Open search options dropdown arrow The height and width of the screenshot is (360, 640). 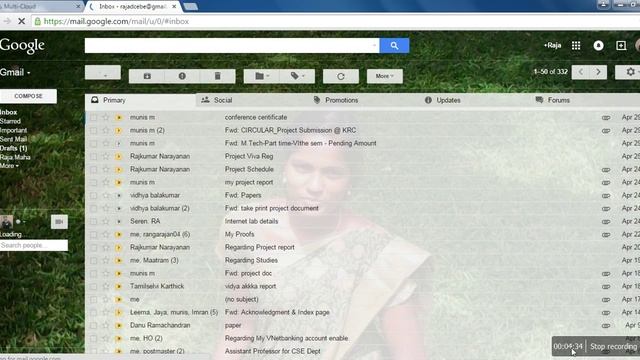[374, 46]
